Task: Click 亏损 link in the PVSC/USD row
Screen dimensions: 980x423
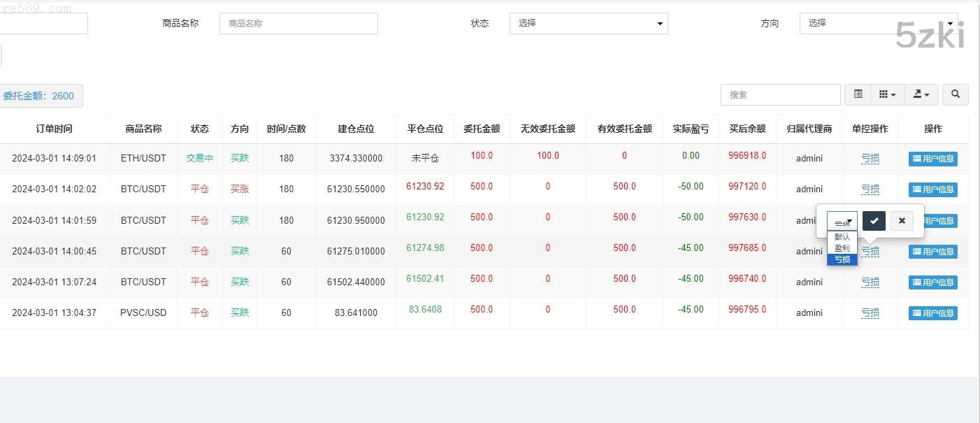Action: [x=870, y=313]
